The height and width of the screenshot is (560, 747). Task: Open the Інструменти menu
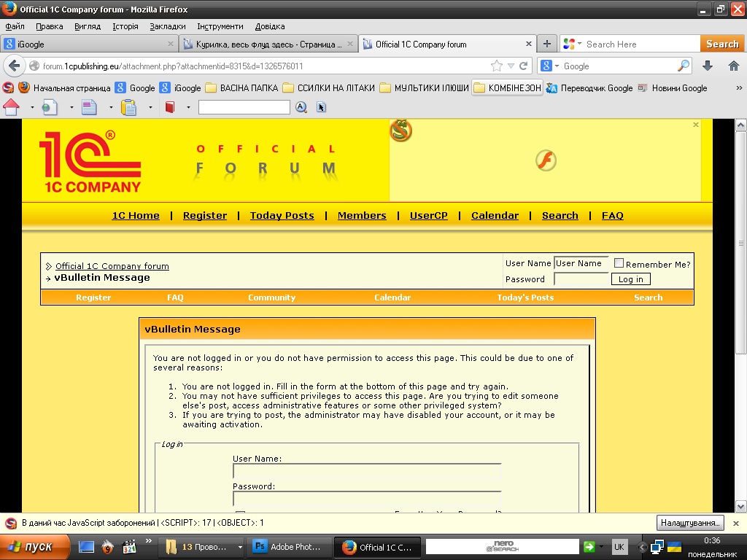point(220,26)
